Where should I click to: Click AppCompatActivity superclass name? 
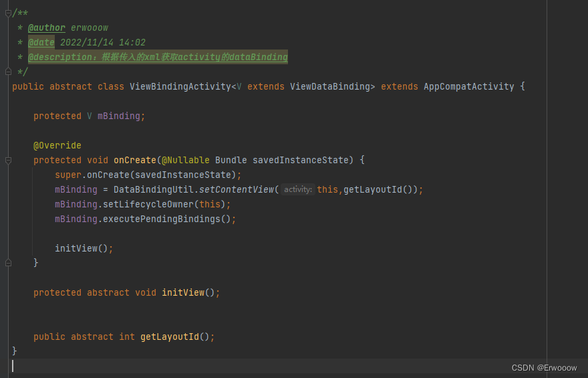(469, 87)
